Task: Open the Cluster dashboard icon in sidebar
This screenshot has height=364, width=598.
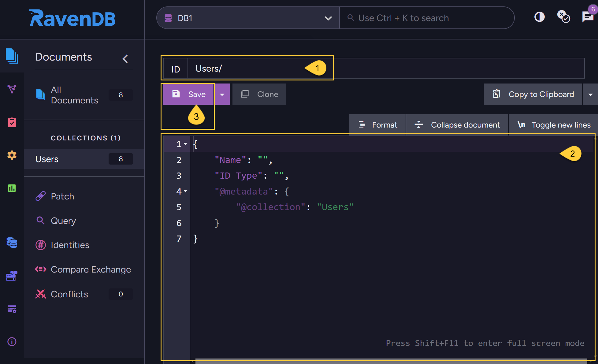Action: (x=12, y=276)
